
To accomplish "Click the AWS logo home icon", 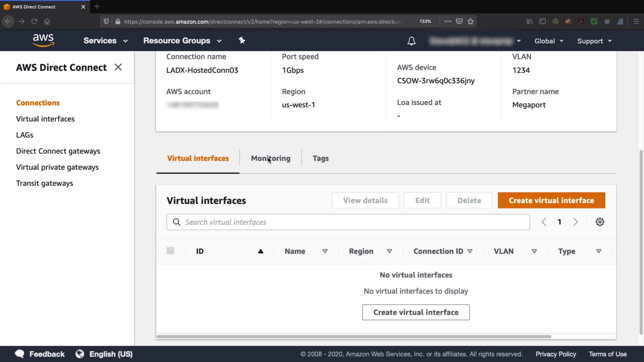I will pos(43,41).
